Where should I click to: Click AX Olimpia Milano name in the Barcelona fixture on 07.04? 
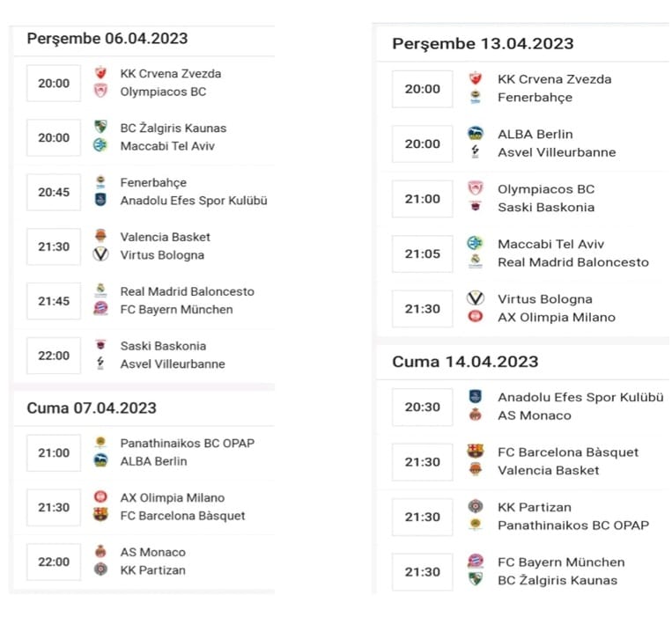173,498
